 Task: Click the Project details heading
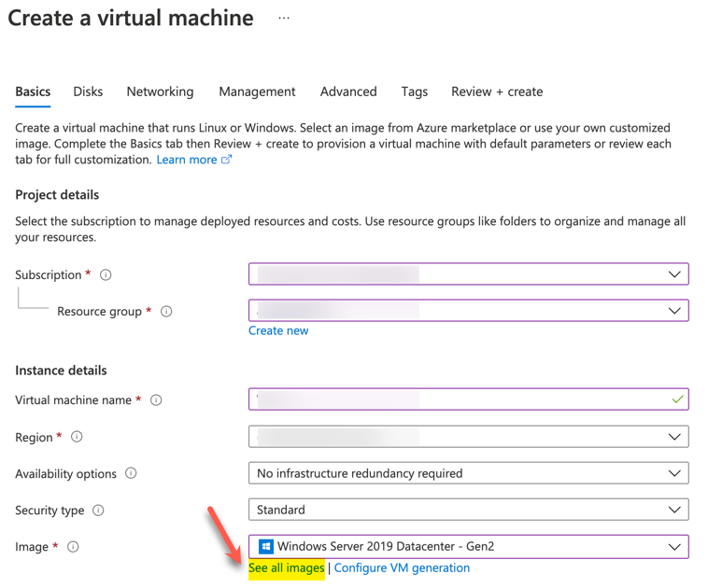[57, 195]
